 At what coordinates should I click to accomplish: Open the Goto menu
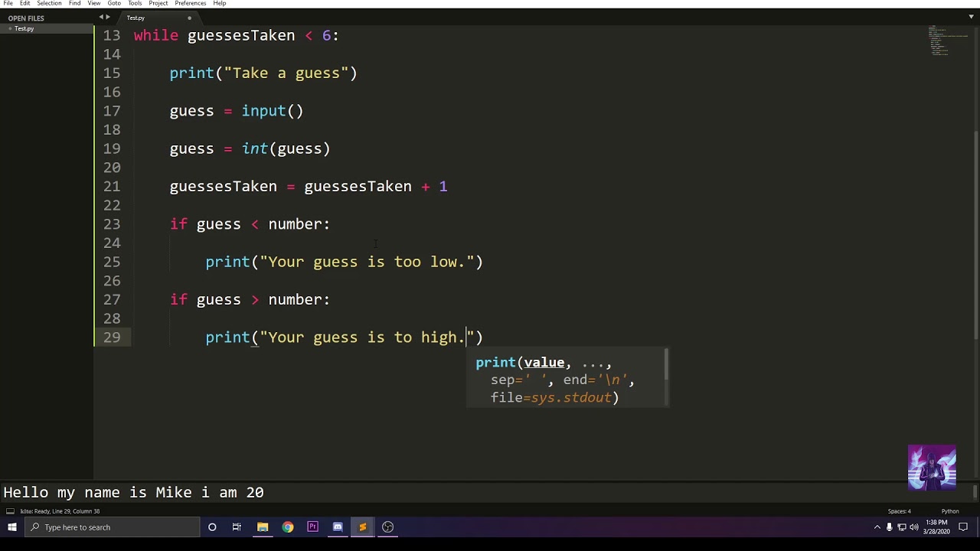[114, 3]
